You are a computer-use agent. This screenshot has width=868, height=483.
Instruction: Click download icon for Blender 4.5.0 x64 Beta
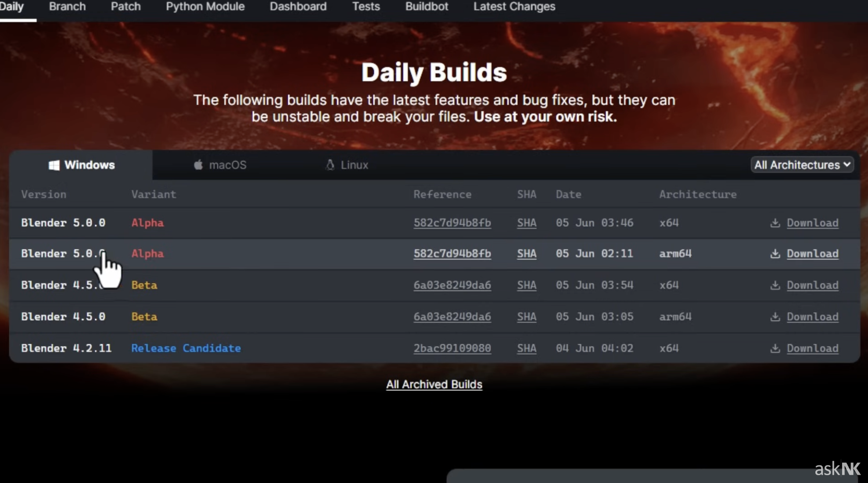(x=775, y=285)
